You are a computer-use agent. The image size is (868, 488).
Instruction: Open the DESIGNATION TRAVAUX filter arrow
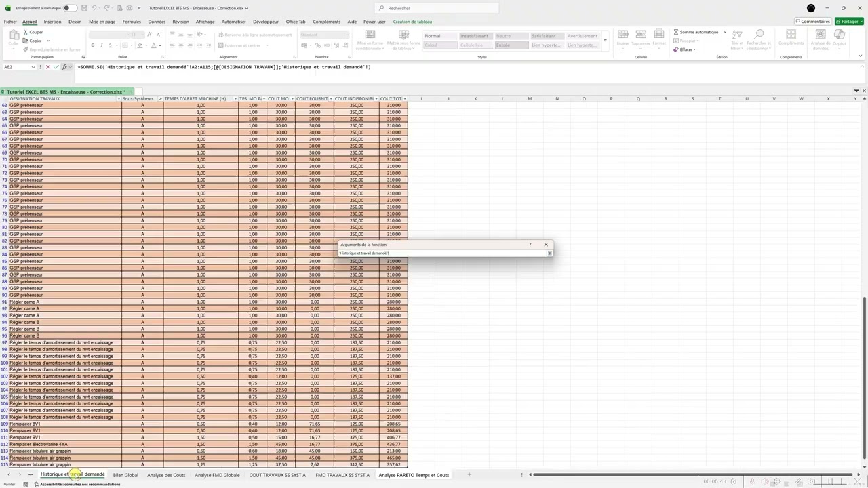pyautogui.click(x=118, y=99)
